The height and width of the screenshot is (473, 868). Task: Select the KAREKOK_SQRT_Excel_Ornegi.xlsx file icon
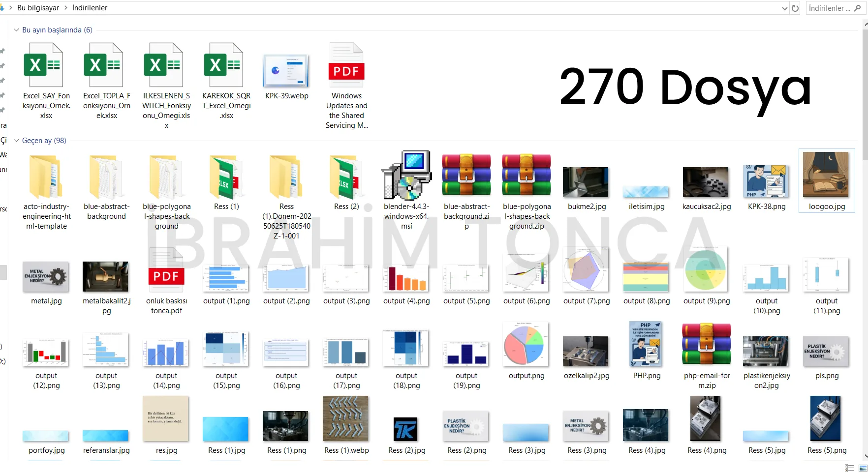[x=223, y=66]
